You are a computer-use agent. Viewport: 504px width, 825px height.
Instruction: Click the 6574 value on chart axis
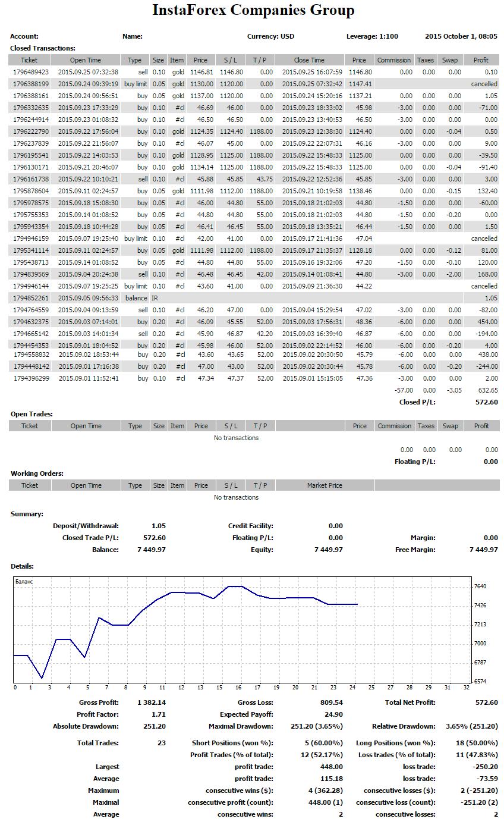click(480, 682)
